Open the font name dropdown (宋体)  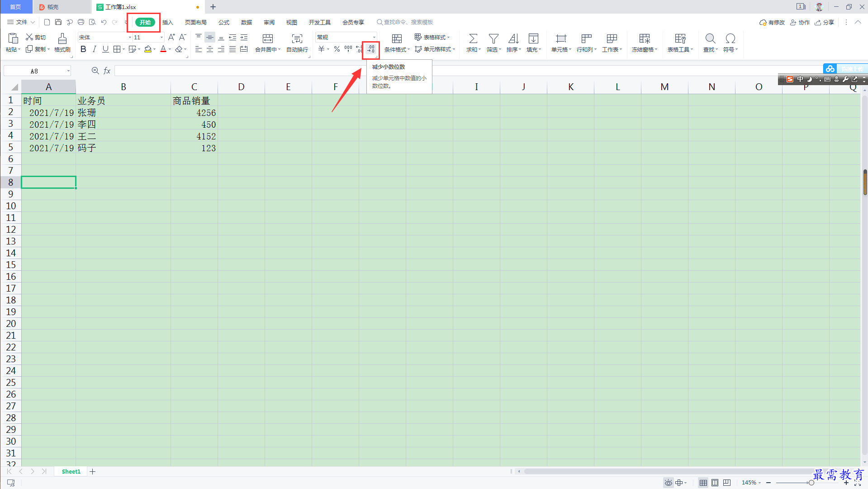coord(130,38)
